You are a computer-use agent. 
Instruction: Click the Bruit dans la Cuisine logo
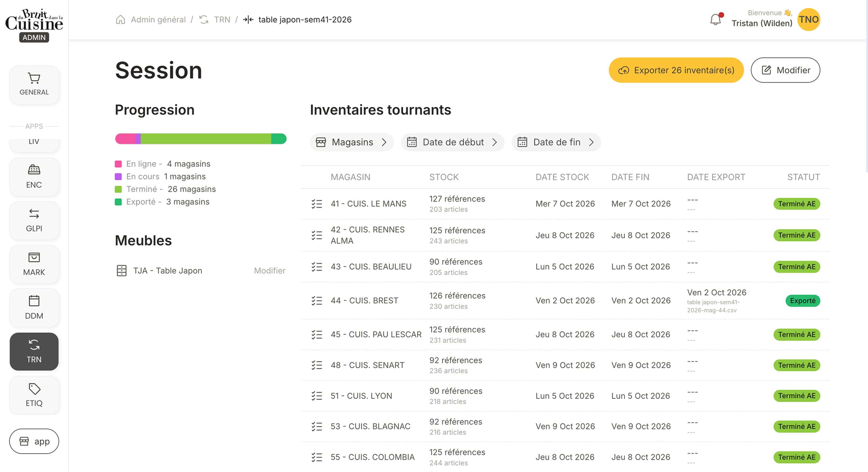[34, 20]
